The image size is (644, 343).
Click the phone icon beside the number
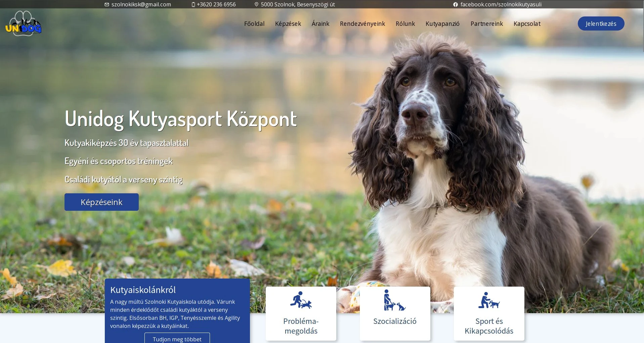(x=193, y=5)
